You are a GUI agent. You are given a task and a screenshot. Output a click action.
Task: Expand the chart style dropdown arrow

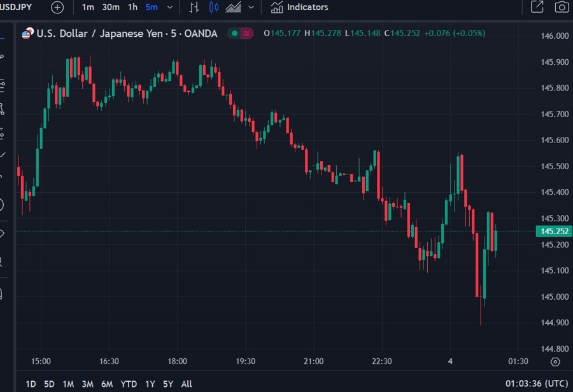pyautogui.click(x=251, y=8)
